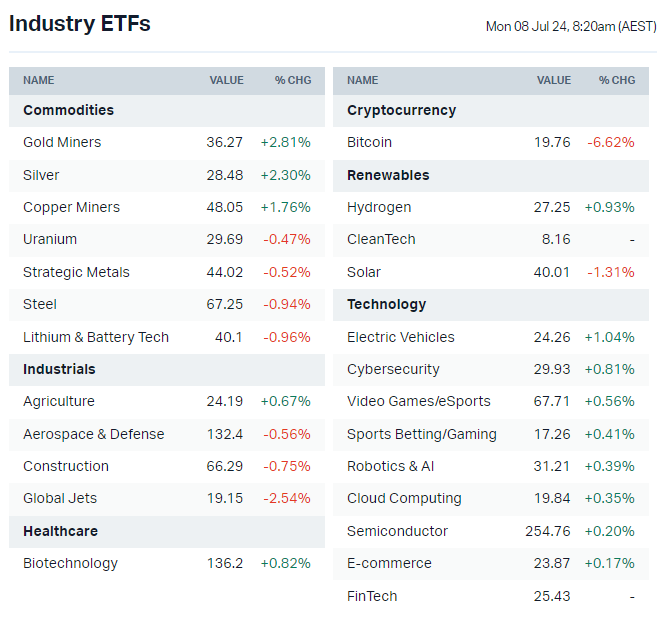Click the Cybersecurity ETF name
This screenshot has height=618, width=665.
pos(393,369)
